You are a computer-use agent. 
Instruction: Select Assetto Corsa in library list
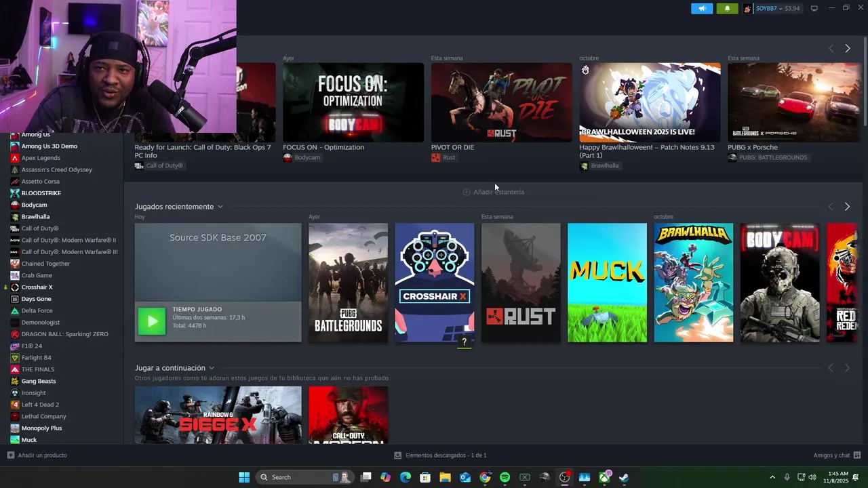[40, 181]
